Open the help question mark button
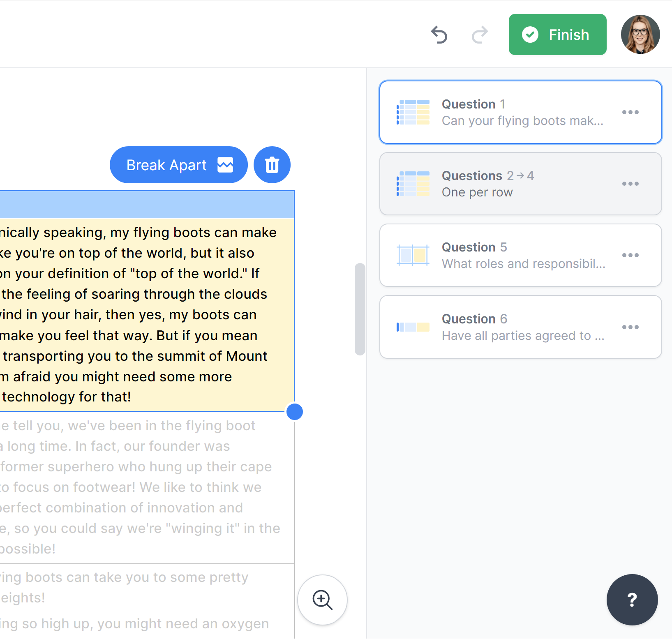The height and width of the screenshot is (639, 672). click(632, 600)
